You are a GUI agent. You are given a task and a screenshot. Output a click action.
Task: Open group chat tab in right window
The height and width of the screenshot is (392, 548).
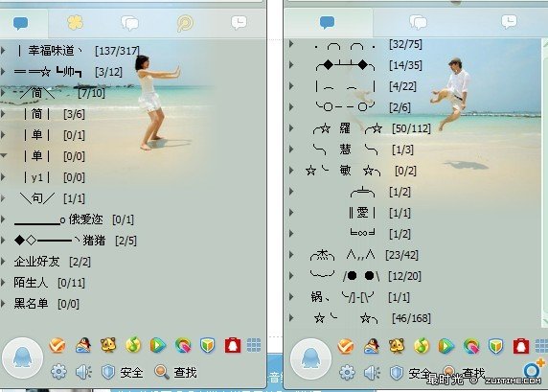[418, 22]
